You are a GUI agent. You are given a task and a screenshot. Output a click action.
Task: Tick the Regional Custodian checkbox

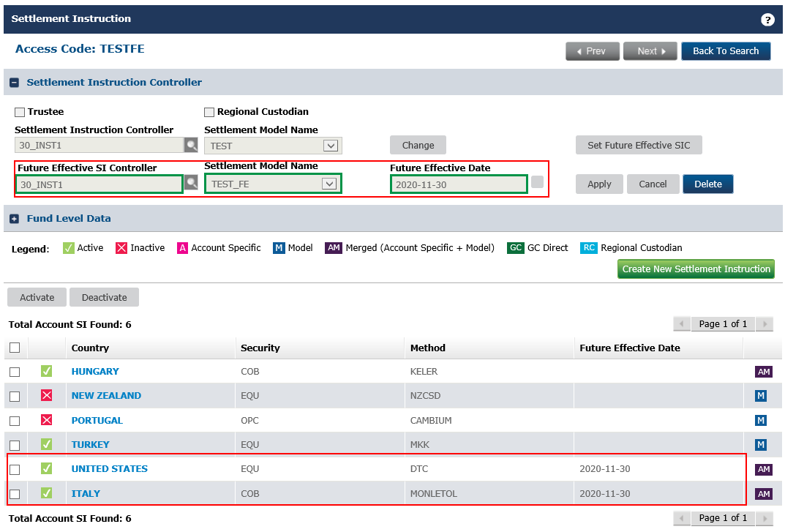(209, 112)
